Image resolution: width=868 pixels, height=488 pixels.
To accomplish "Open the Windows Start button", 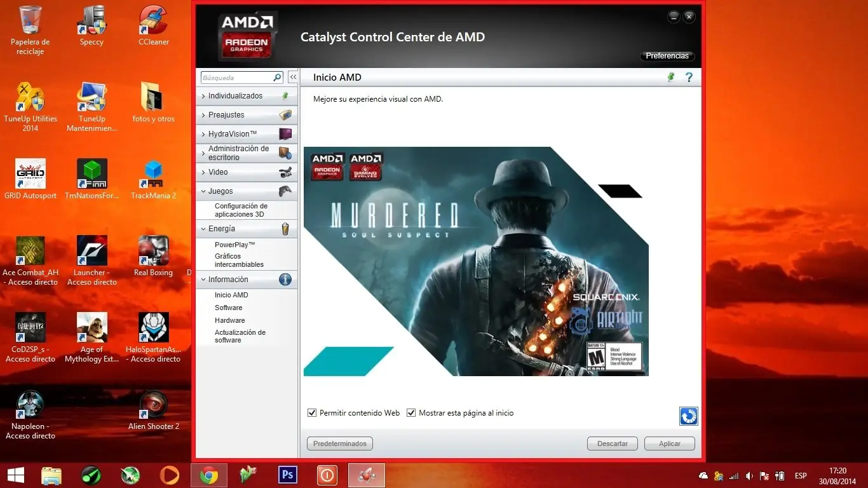I will click(15, 475).
